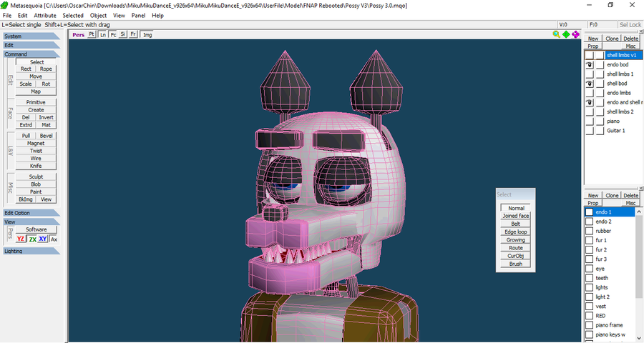Open the File menu
The width and height of the screenshot is (644, 343).
pos(7,15)
